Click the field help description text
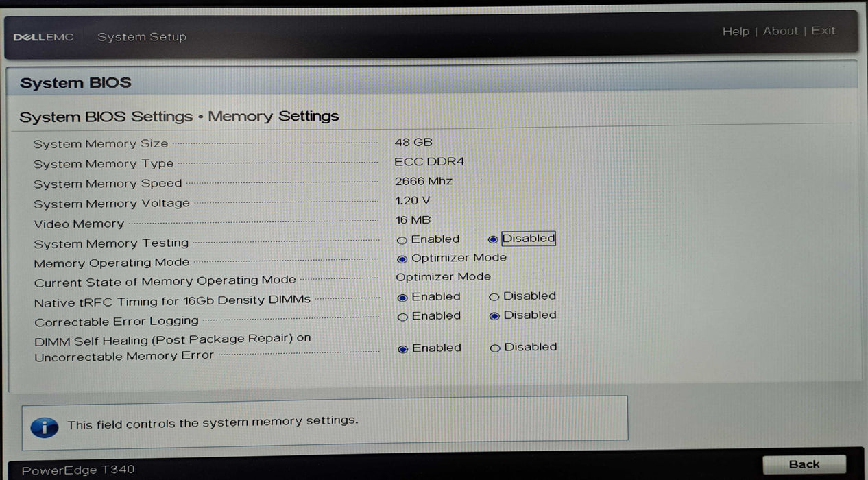This screenshot has height=480, width=868. point(213,423)
